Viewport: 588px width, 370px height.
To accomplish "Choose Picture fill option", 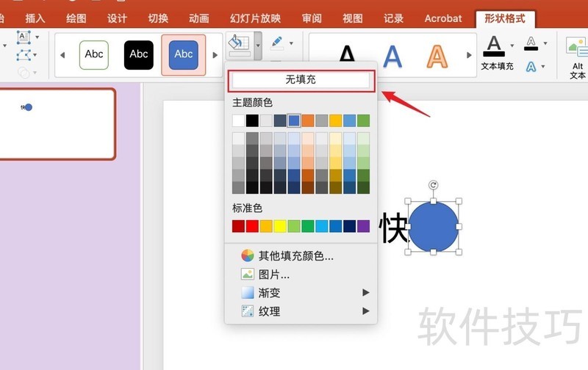I will tap(273, 275).
